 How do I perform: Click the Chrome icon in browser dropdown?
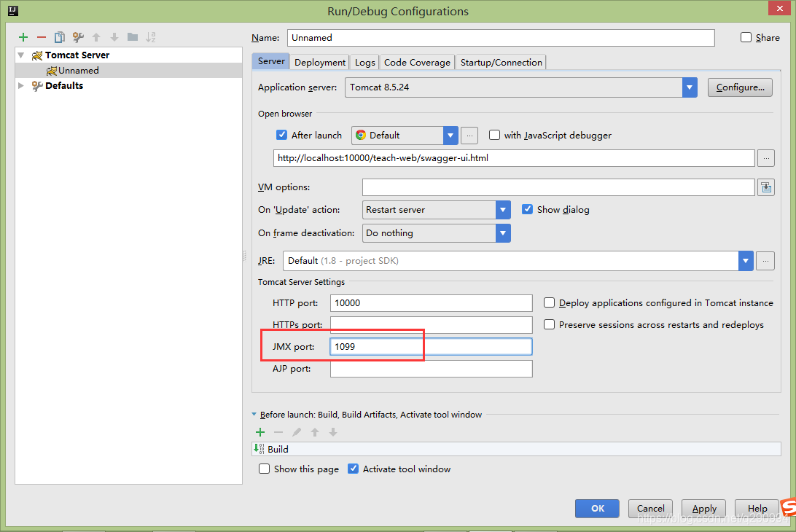click(x=361, y=135)
